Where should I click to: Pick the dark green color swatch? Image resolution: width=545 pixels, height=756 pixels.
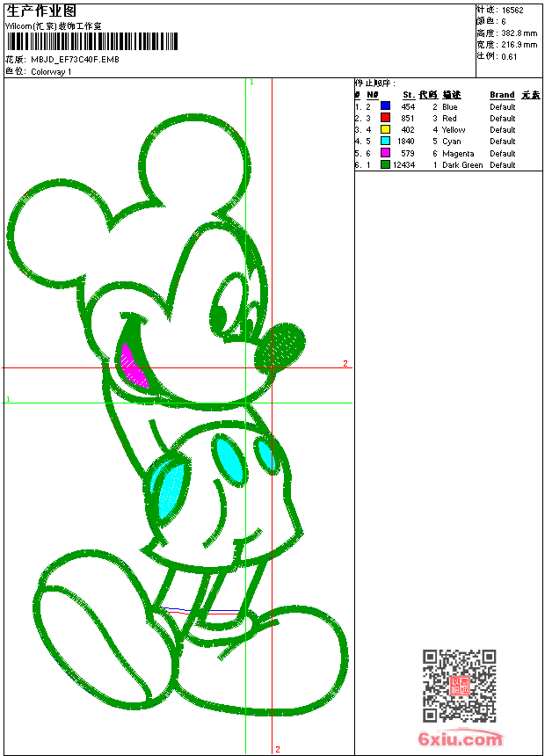(385, 164)
